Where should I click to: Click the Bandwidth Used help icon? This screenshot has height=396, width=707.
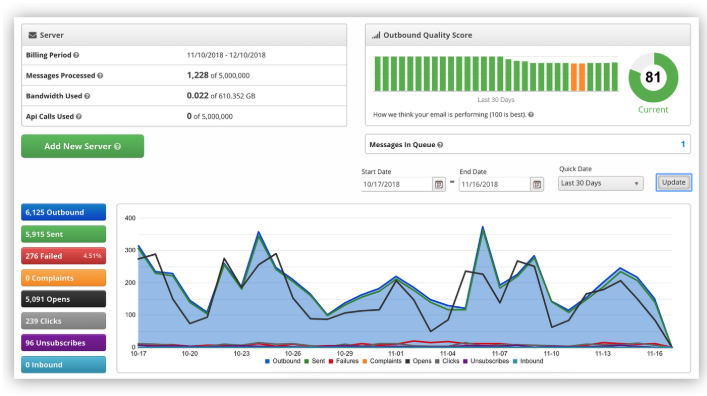pyautogui.click(x=87, y=96)
